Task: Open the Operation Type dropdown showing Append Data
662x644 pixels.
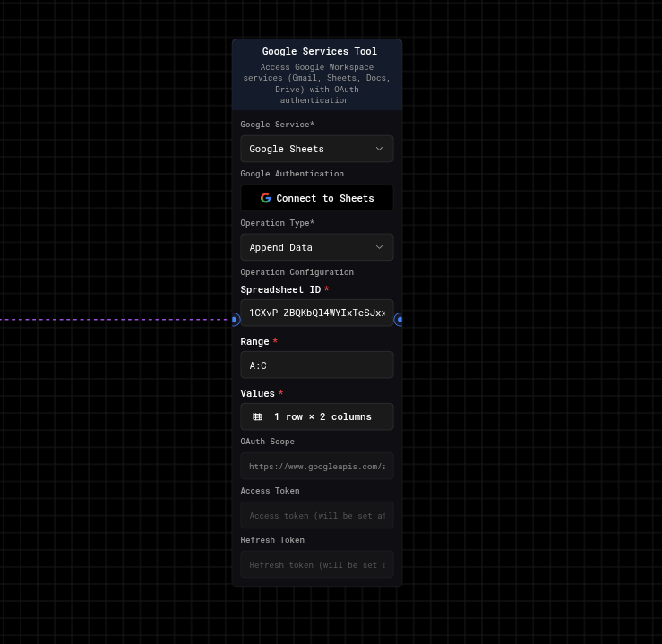Action: coord(316,247)
